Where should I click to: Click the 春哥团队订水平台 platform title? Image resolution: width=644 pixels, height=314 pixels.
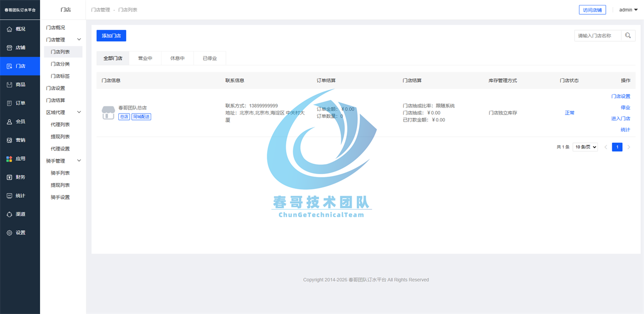(20, 10)
